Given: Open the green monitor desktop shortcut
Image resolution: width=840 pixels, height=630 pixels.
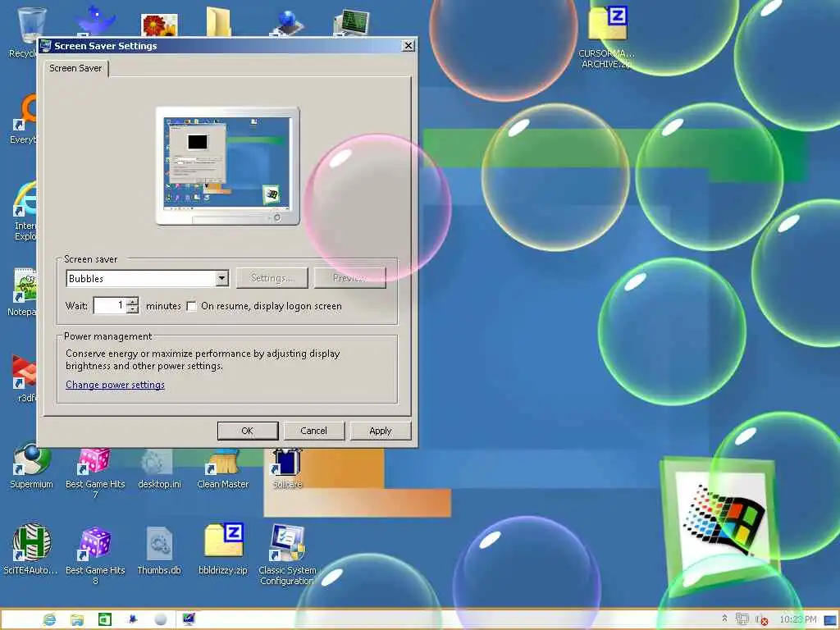Looking at the screenshot, I should (x=351, y=23).
